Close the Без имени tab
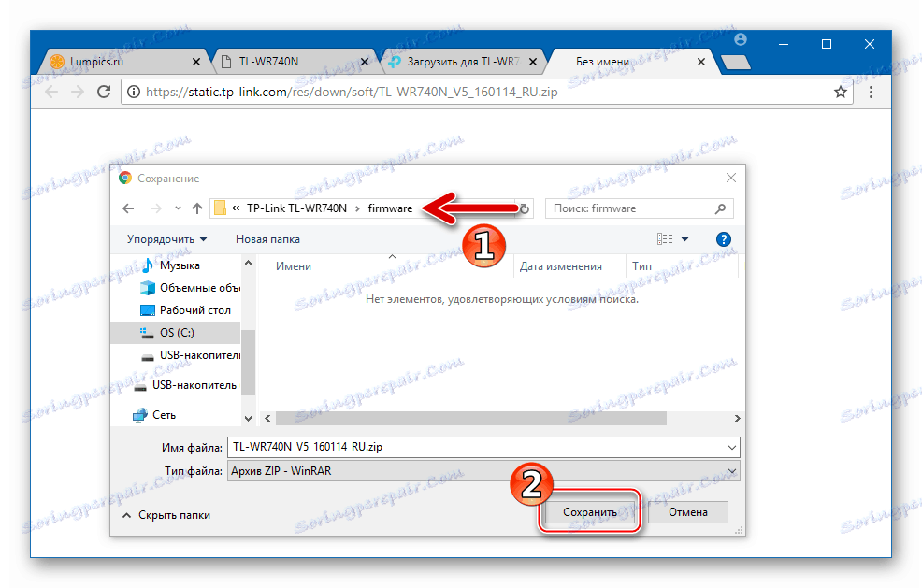Screen dimensions: 922x588 pyautogui.click(x=701, y=62)
